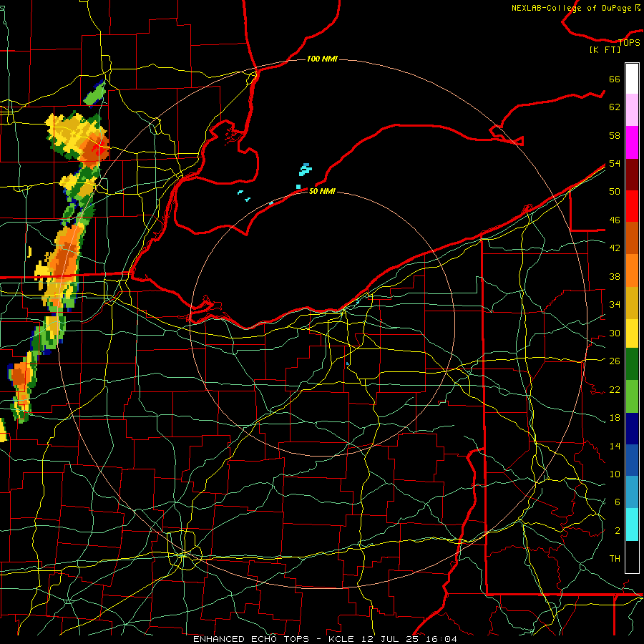This screenshot has height=644, width=644.
Task: Click the legend value 26
Action: 615,361
